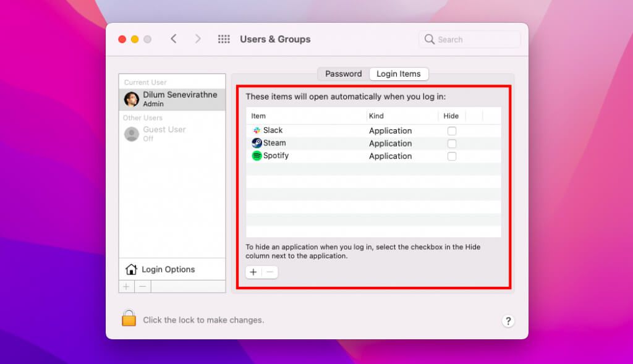
Task: Remove login item with minus button
Action: point(270,272)
